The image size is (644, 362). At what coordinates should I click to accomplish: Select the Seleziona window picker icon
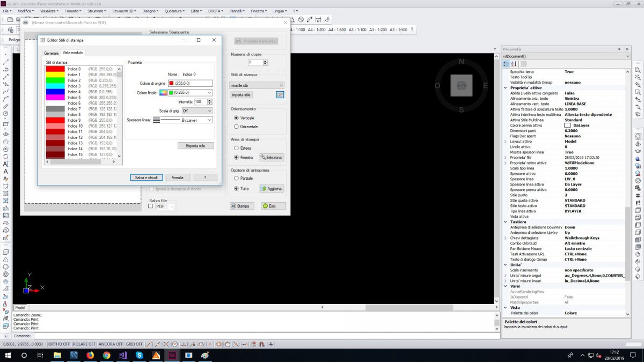[x=262, y=157]
